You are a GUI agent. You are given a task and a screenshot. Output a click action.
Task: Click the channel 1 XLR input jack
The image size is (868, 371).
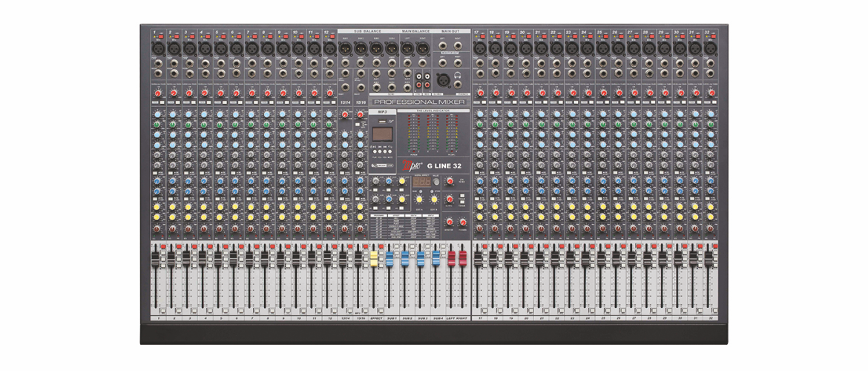pos(158,48)
